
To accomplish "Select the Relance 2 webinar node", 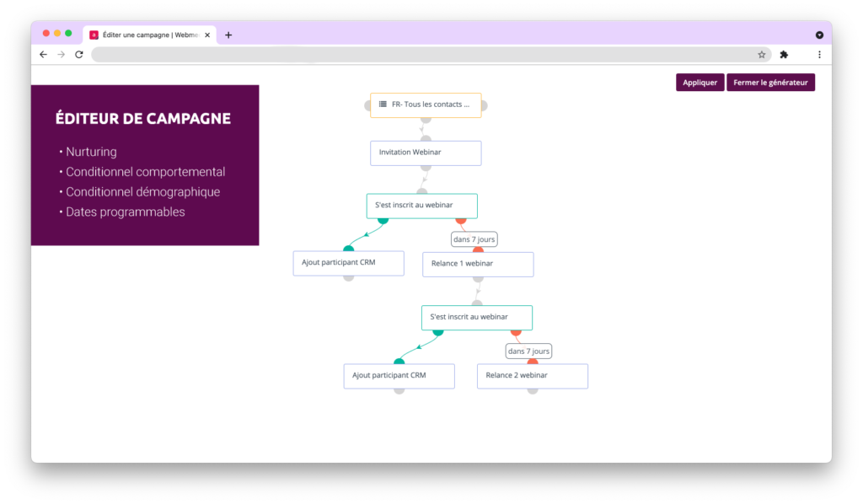I will (x=532, y=376).
